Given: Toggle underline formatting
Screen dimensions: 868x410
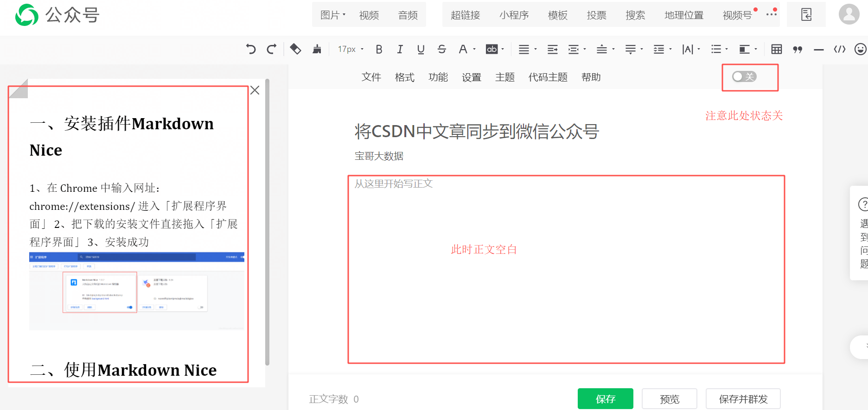Looking at the screenshot, I should point(421,49).
